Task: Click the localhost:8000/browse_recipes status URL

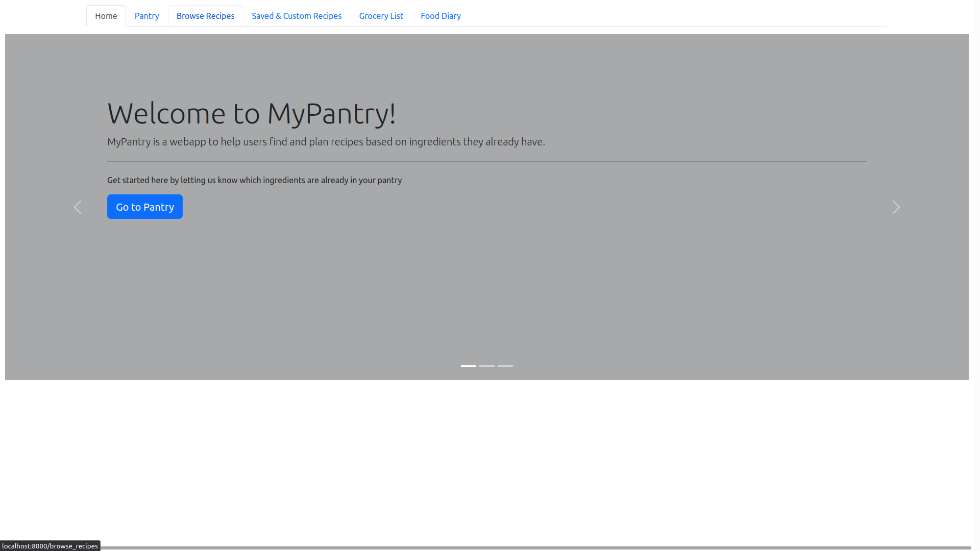Action: click(x=50, y=546)
